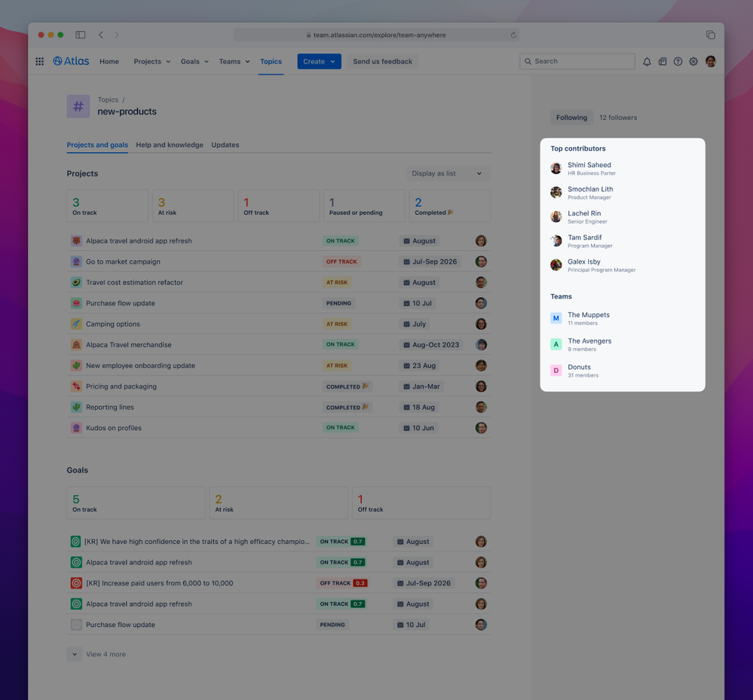Screen dimensions: 753x700
Task: Go to Home in the navigation
Action: pyautogui.click(x=109, y=62)
